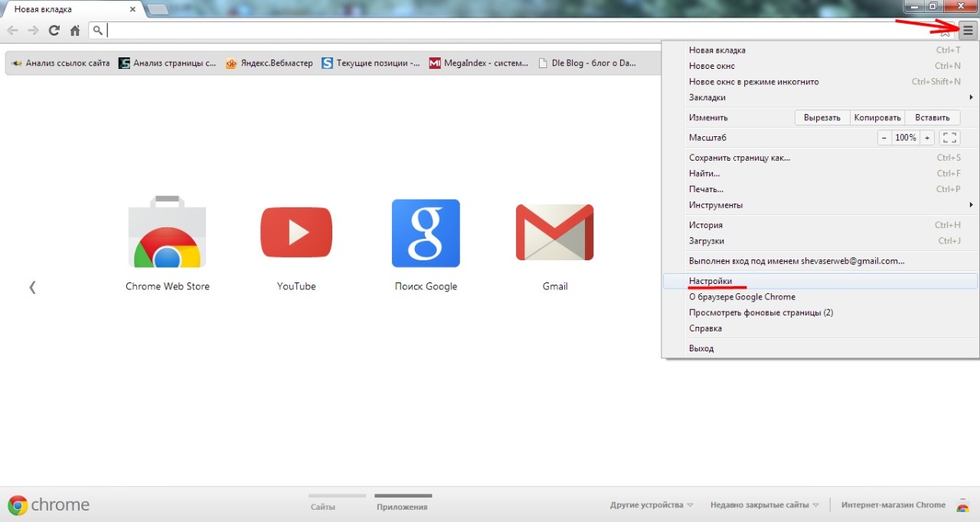Click in the address bar field

(x=521, y=31)
